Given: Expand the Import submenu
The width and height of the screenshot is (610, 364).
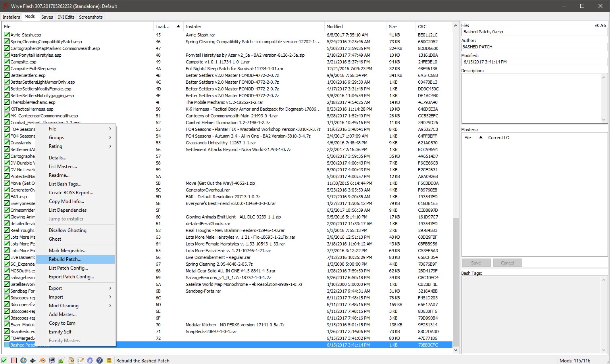Looking at the screenshot, I should (x=75, y=297).
